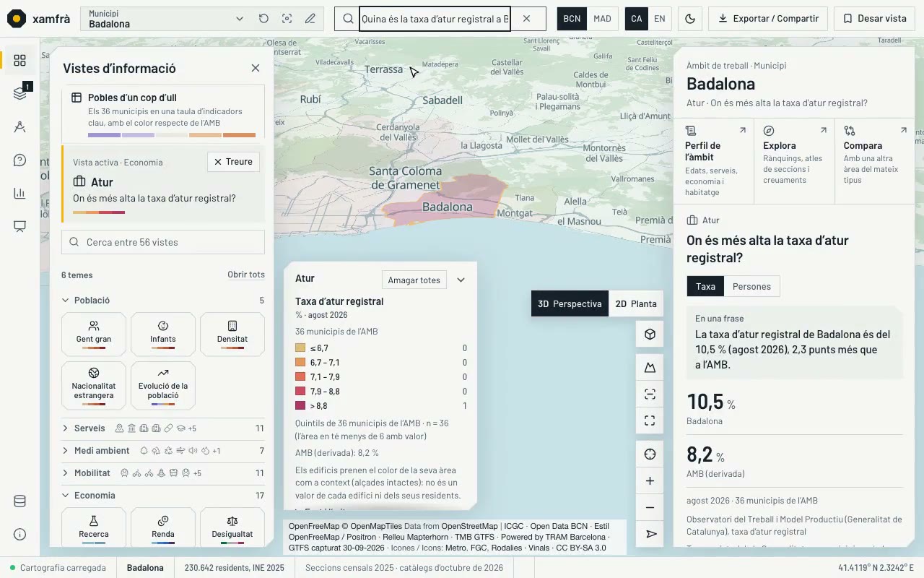Select the Persones tab
Viewport: 924px width, 578px height.
(x=751, y=286)
